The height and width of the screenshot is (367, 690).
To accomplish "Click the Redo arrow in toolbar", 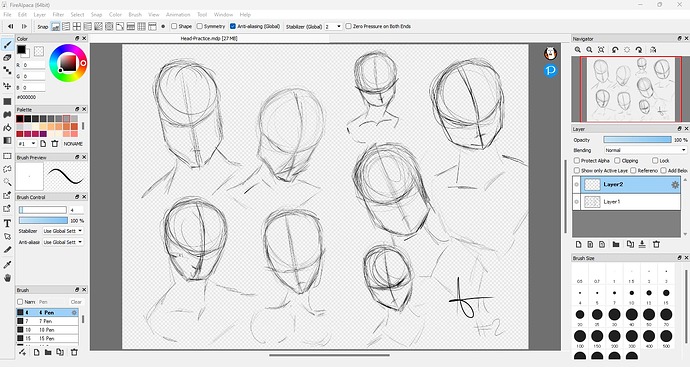I will pos(24,26).
